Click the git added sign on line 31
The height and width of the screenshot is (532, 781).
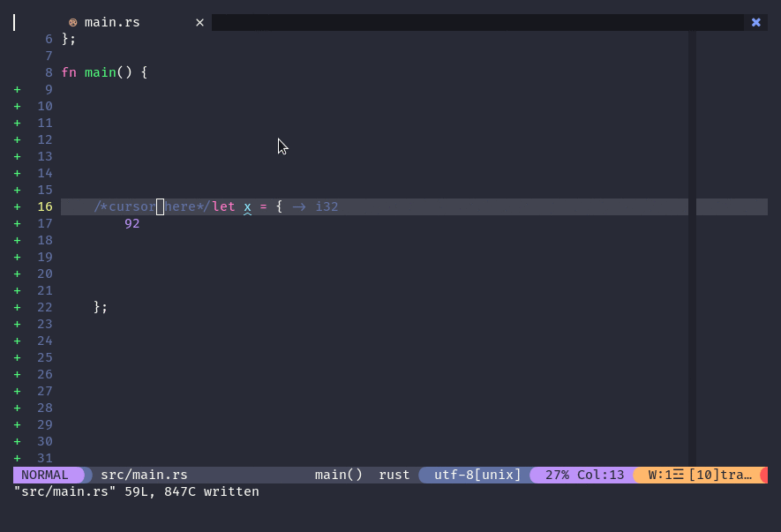18,458
